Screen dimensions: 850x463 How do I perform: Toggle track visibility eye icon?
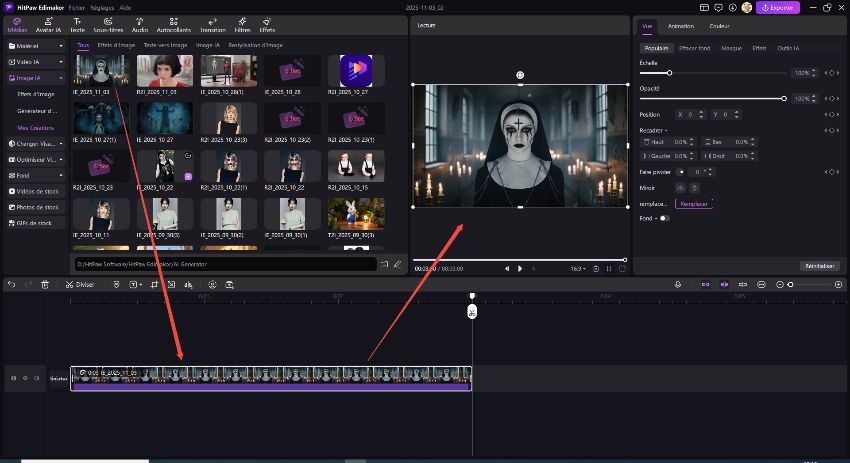click(25, 378)
